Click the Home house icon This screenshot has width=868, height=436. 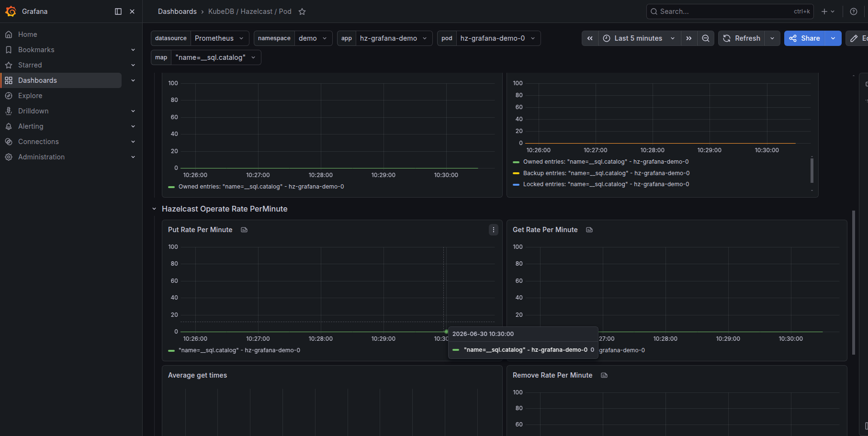(9, 34)
